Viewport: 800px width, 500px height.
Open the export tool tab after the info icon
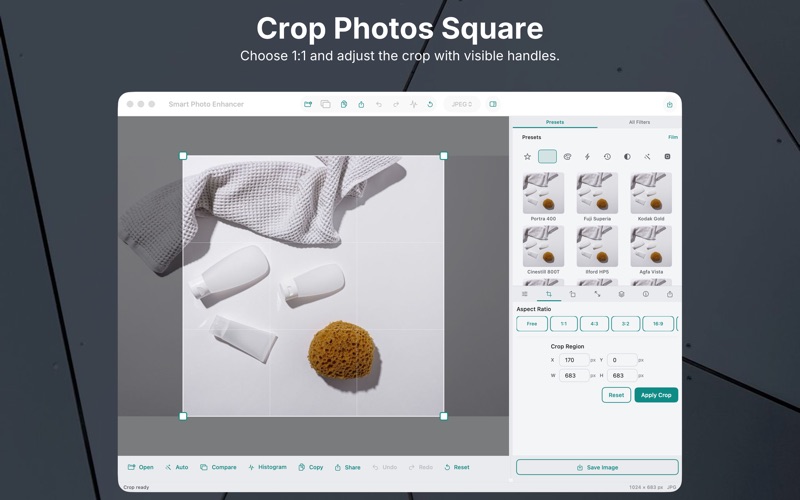click(x=670, y=294)
